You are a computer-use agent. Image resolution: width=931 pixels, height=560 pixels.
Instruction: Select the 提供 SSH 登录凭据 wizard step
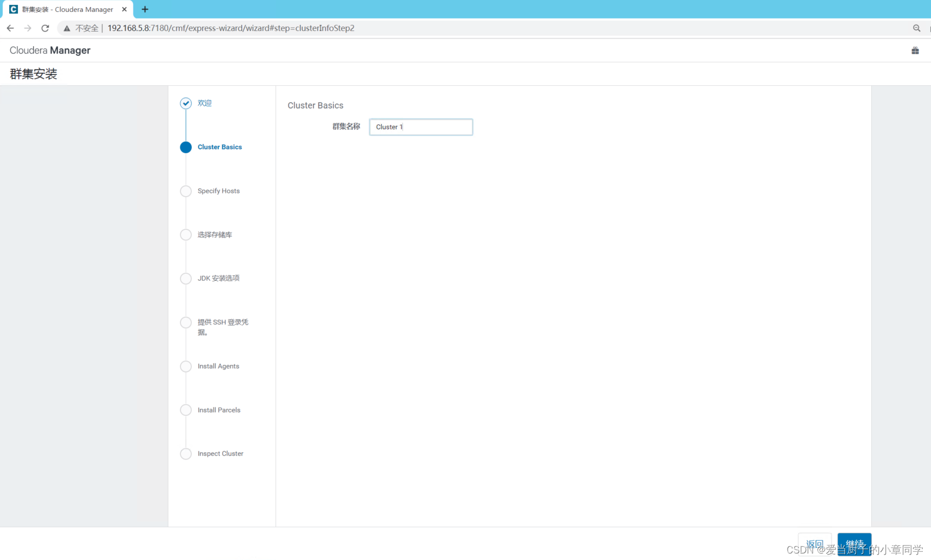click(223, 327)
